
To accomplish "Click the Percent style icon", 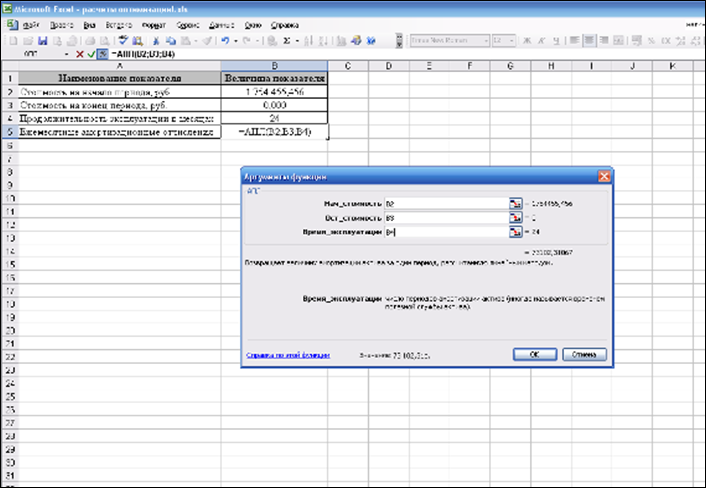I will click(x=651, y=41).
